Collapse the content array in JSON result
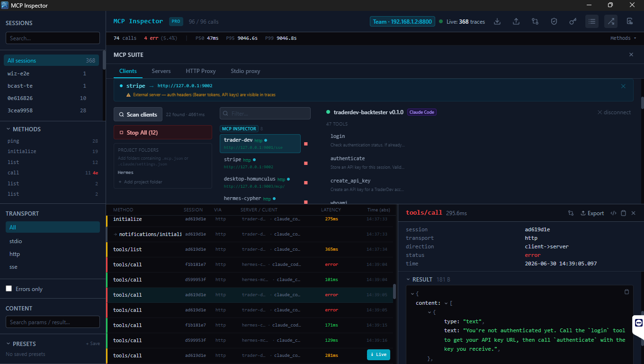 (446, 303)
